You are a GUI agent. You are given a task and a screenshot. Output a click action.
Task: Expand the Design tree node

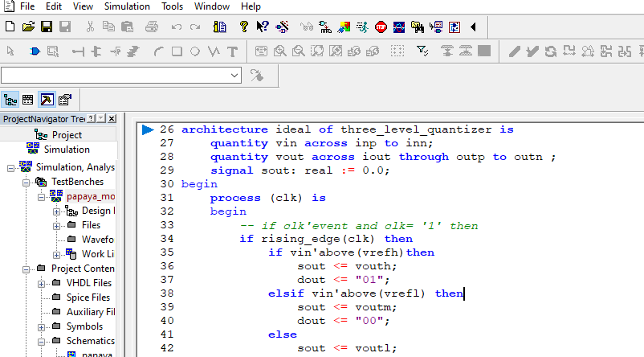point(57,211)
